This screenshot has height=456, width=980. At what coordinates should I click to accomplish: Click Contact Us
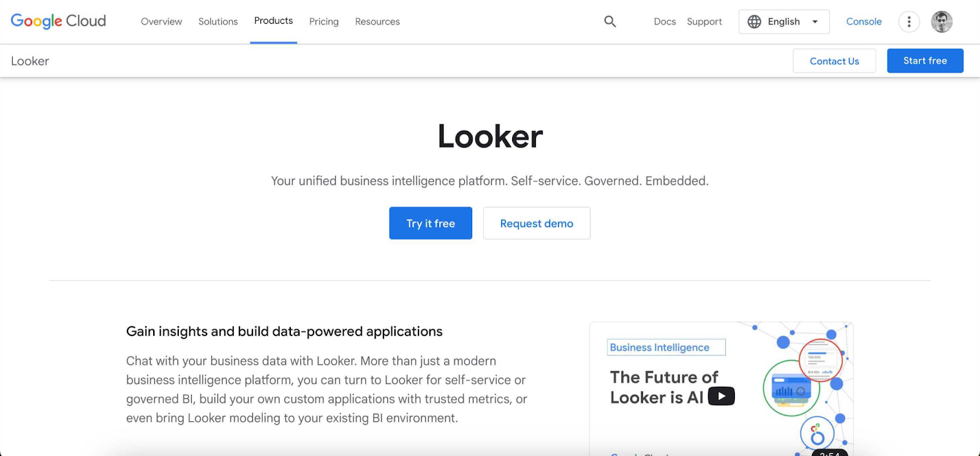(834, 61)
